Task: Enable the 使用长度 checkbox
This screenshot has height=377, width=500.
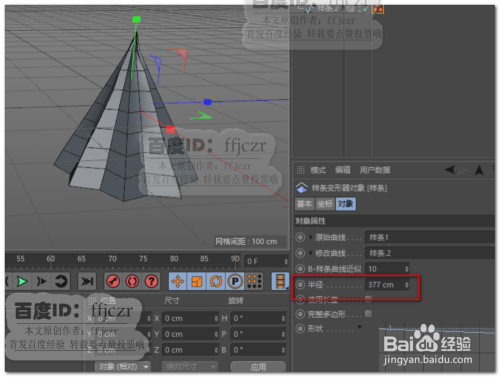Action: tap(368, 299)
